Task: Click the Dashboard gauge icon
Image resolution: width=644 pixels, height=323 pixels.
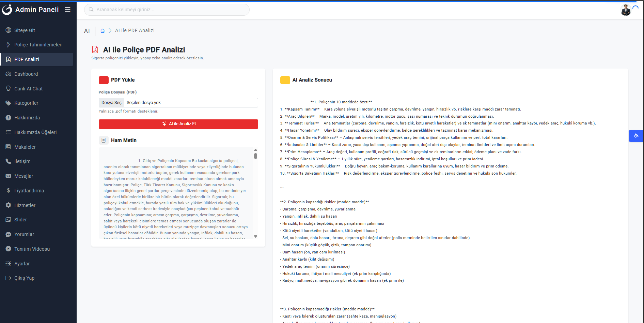Action: (x=8, y=74)
